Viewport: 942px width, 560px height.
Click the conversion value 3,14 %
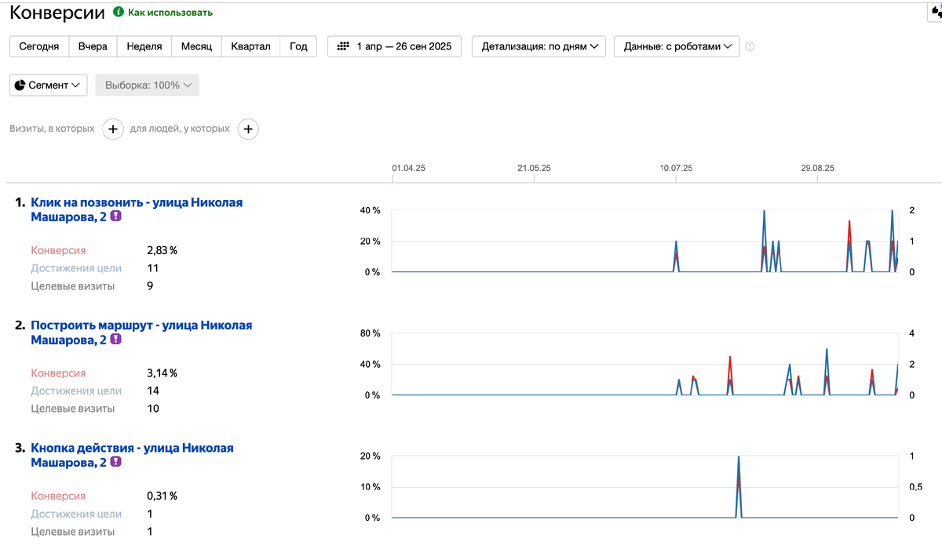click(x=162, y=373)
